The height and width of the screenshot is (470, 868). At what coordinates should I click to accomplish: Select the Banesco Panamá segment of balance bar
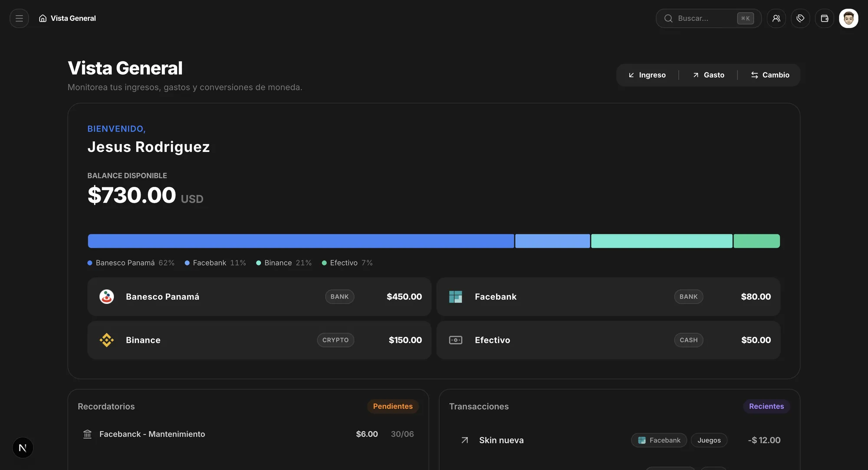301,241
